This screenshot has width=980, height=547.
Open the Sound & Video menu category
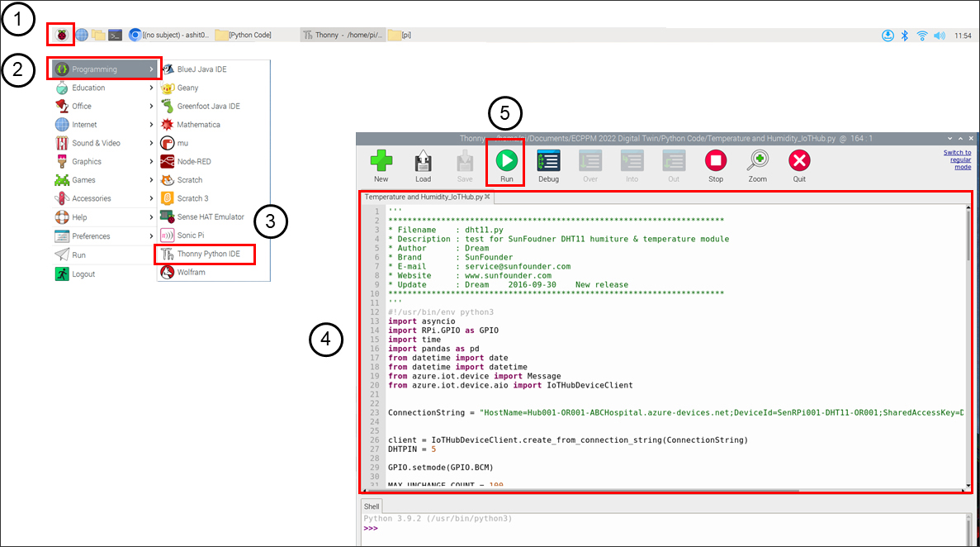(104, 143)
